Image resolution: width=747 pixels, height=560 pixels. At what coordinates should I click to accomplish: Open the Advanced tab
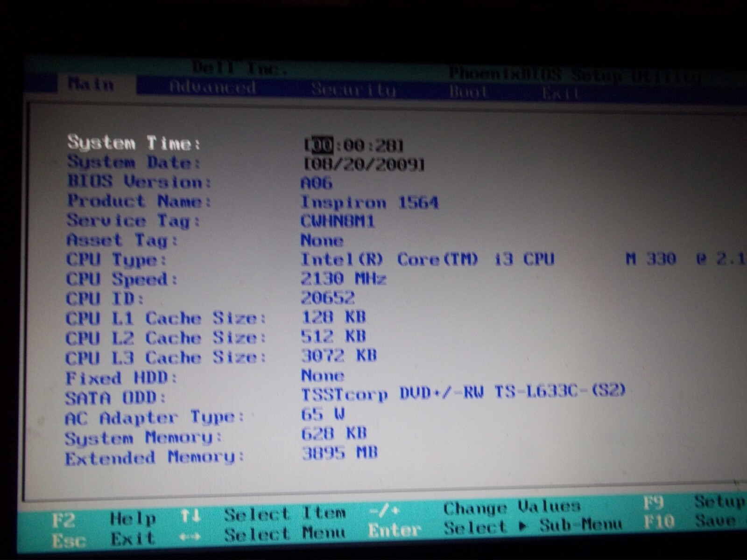pyautogui.click(x=212, y=87)
